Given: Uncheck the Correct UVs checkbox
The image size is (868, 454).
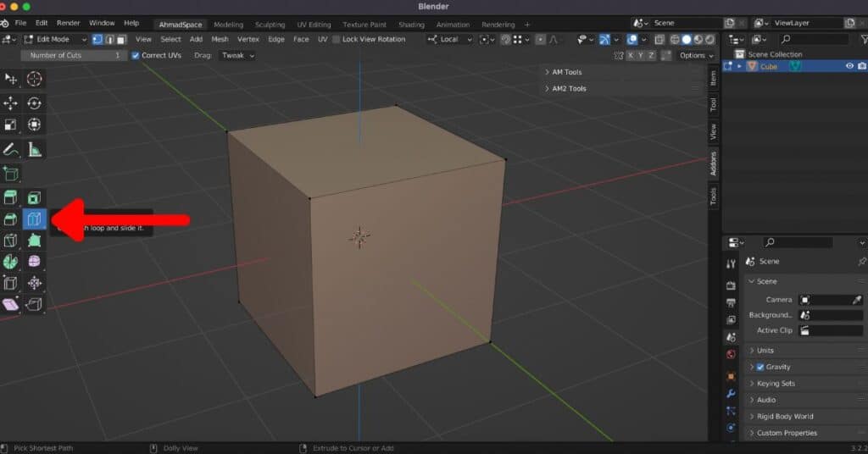Looking at the screenshot, I should click(x=136, y=55).
